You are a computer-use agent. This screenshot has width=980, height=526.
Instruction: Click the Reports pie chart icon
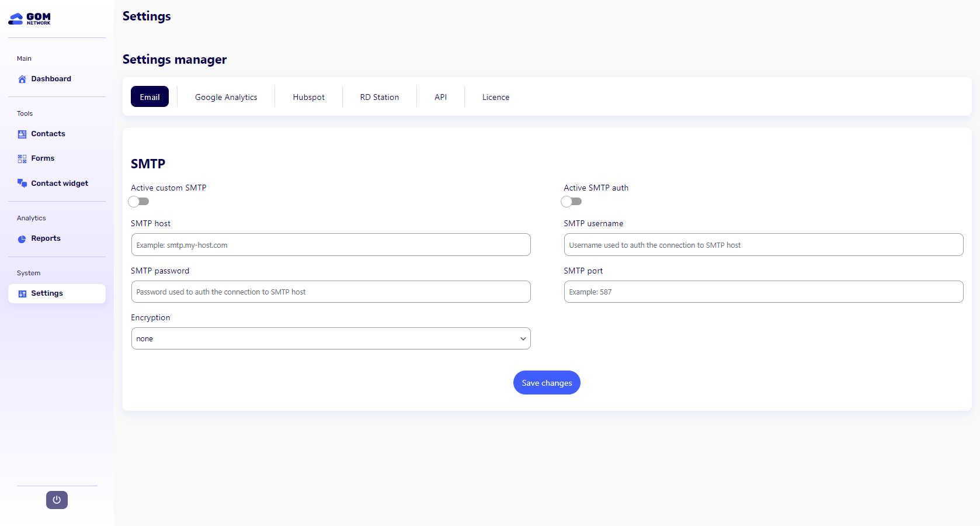(22, 238)
